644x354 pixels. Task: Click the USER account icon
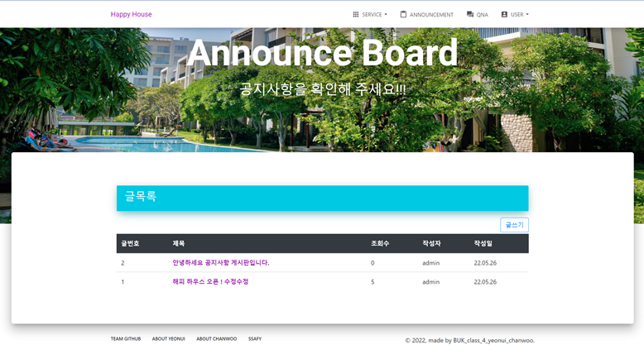click(x=504, y=14)
